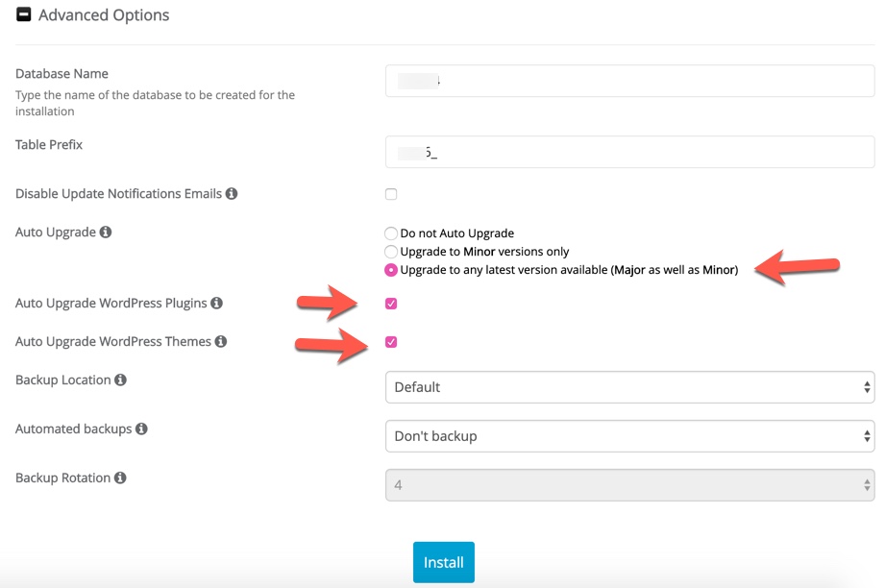Select Do not Auto Upgrade radio option
Image resolution: width=885 pixels, height=588 pixels.
click(x=390, y=233)
